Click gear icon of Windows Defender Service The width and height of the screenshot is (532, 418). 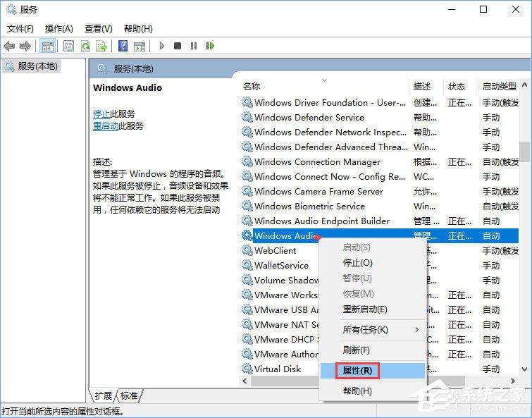click(247, 117)
